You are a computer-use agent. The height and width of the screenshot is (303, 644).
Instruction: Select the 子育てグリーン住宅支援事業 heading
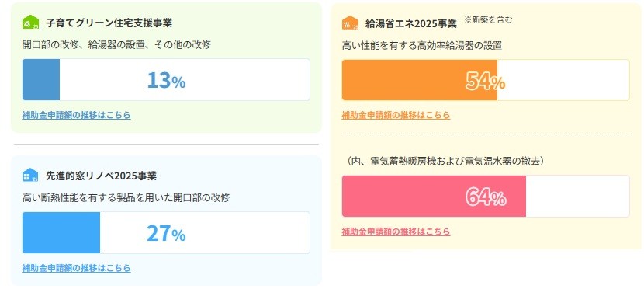(x=109, y=23)
